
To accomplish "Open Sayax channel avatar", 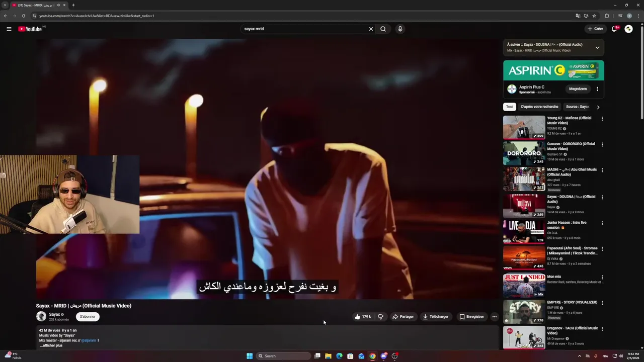I will [41, 316].
